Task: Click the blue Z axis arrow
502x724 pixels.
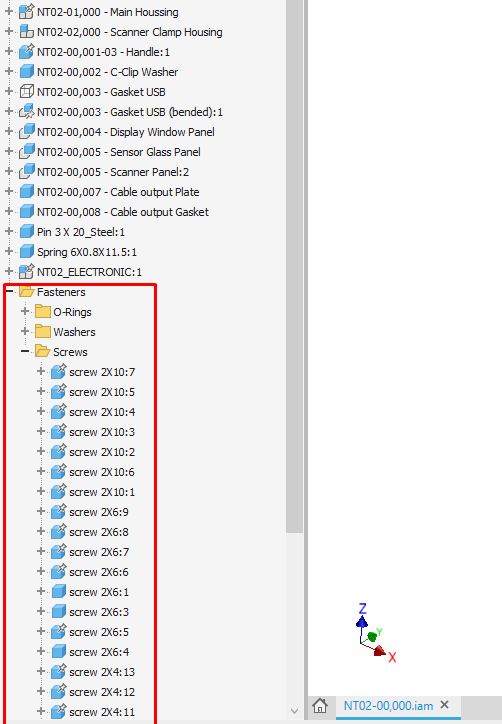Action: pyautogui.click(x=362, y=621)
